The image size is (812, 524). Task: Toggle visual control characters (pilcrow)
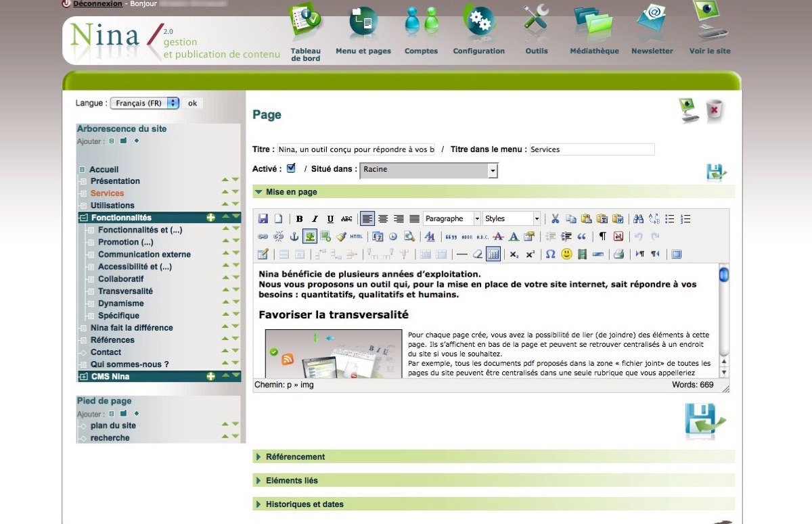tap(602, 237)
